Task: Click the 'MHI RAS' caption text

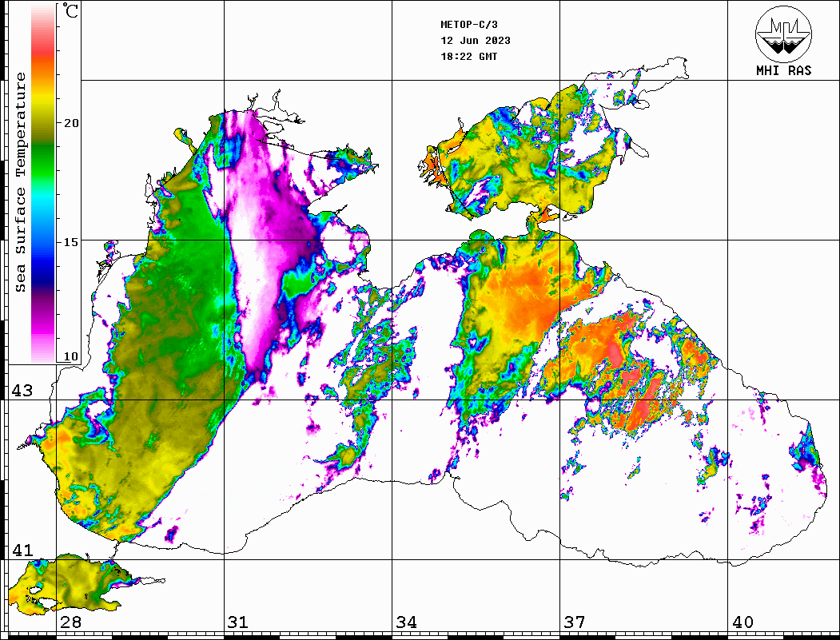Action: [783, 70]
